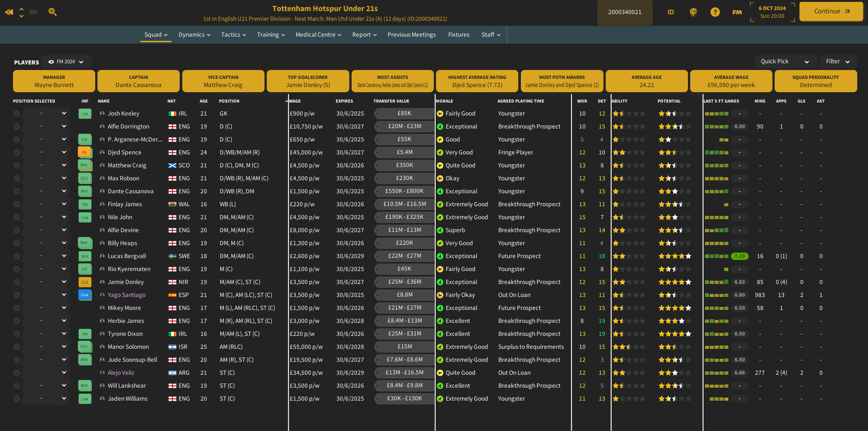Click Djed Spence's orange Inj status icon
The width and height of the screenshot is (868, 431).
84,152
